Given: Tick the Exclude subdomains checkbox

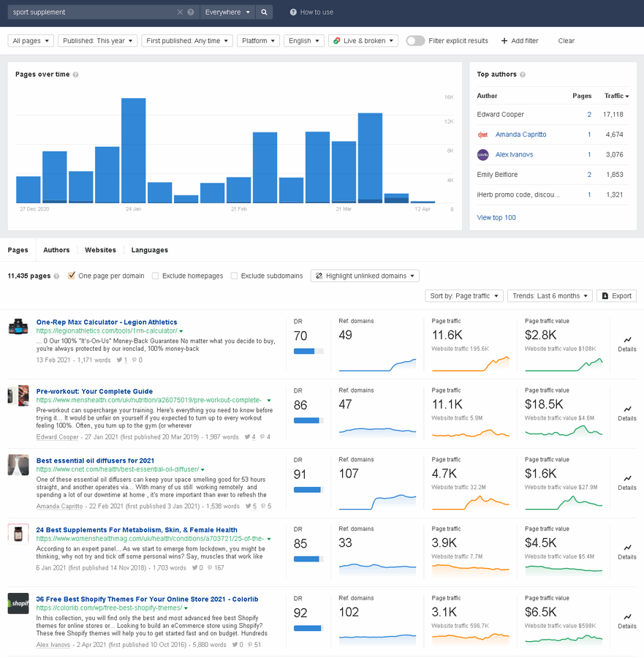Looking at the screenshot, I should click(234, 276).
